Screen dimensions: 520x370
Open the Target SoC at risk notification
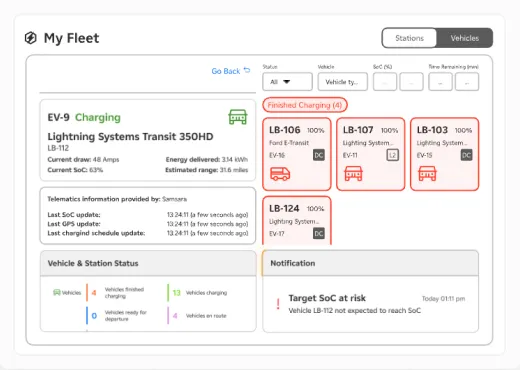pos(370,304)
